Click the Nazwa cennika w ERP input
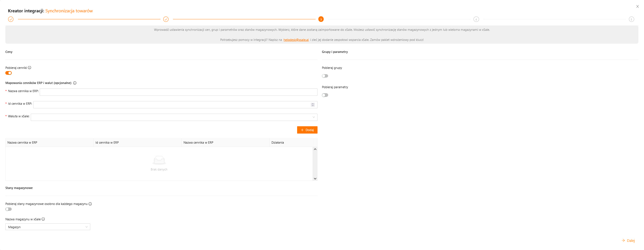644x250 pixels. pyautogui.click(x=178, y=92)
